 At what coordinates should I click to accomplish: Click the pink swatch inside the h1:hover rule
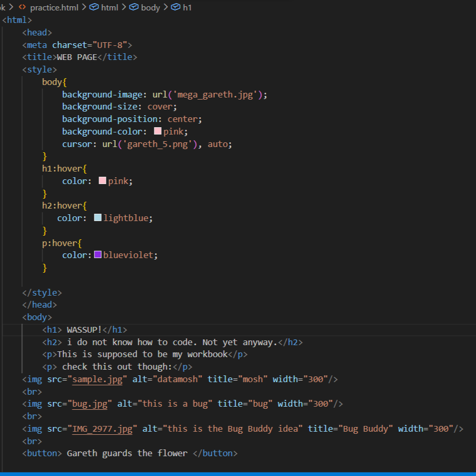tap(102, 180)
